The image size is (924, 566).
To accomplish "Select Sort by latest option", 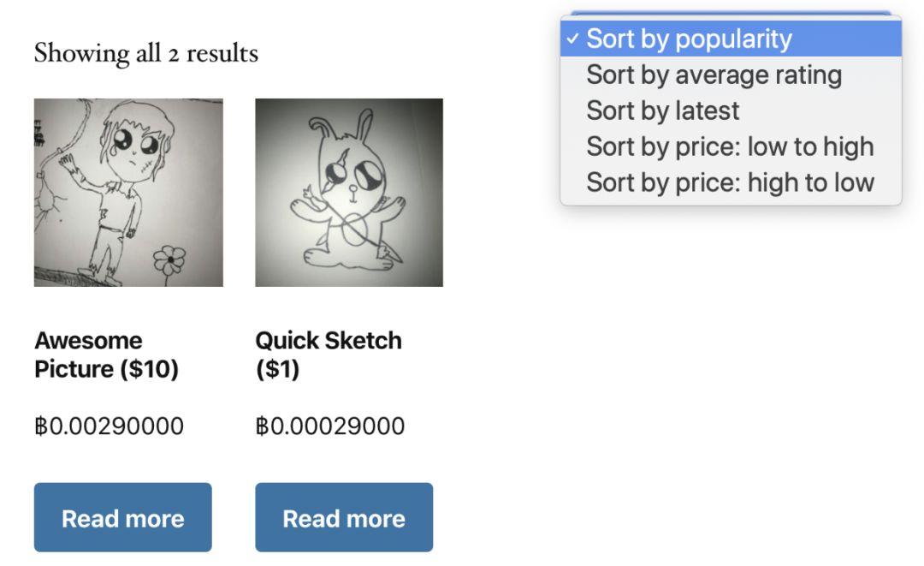I will click(731, 110).
